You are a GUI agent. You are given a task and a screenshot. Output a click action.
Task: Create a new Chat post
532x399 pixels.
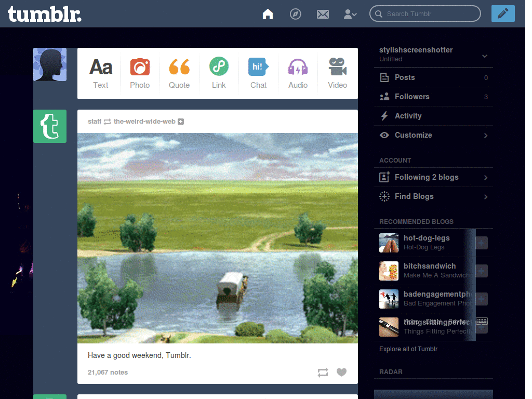(x=258, y=73)
